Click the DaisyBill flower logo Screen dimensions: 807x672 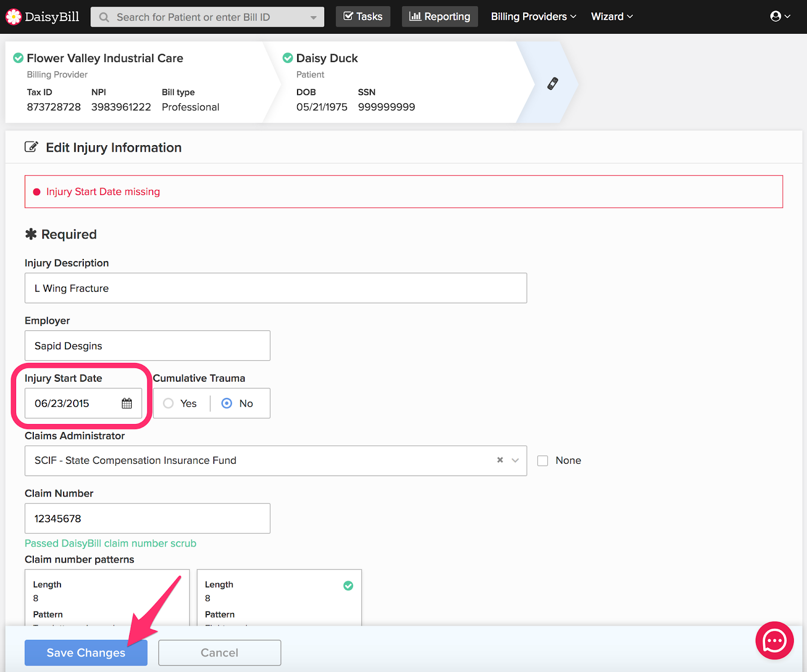[x=14, y=17]
